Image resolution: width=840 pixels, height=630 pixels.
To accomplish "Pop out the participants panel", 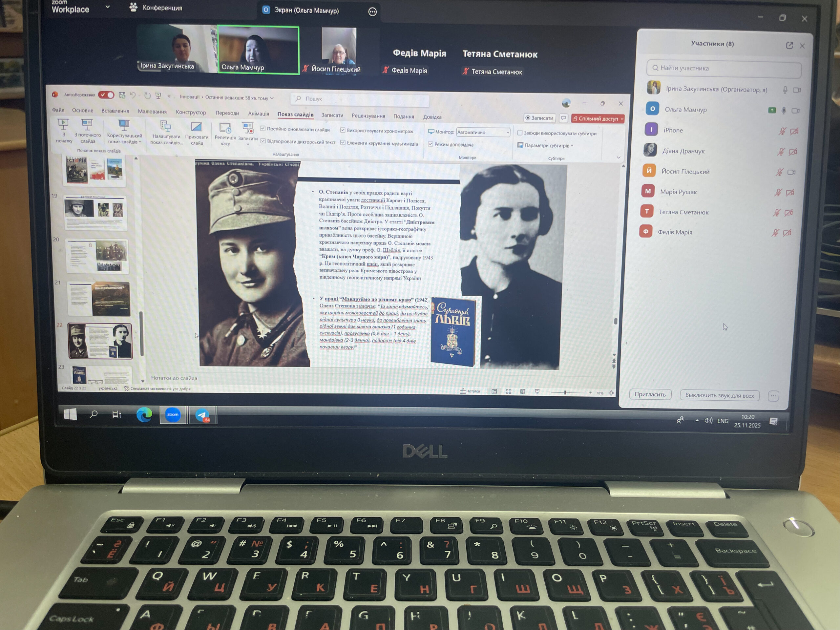I will (789, 46).
